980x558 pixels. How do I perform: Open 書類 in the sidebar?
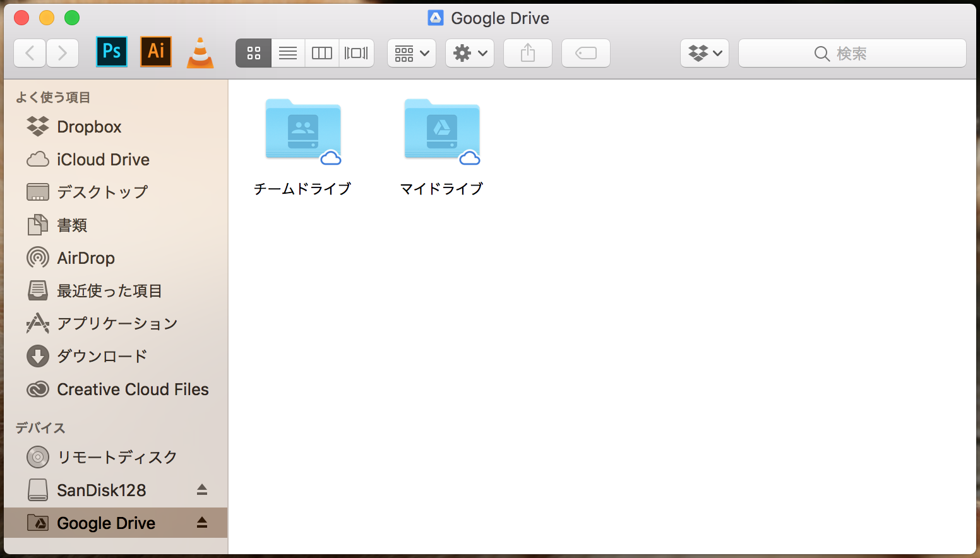(x=116, y=225)
